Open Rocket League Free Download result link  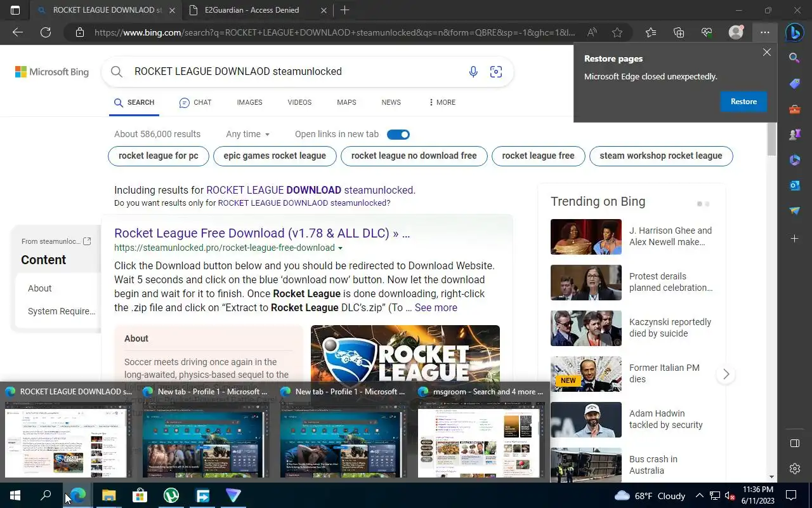[x=262, y=233]
